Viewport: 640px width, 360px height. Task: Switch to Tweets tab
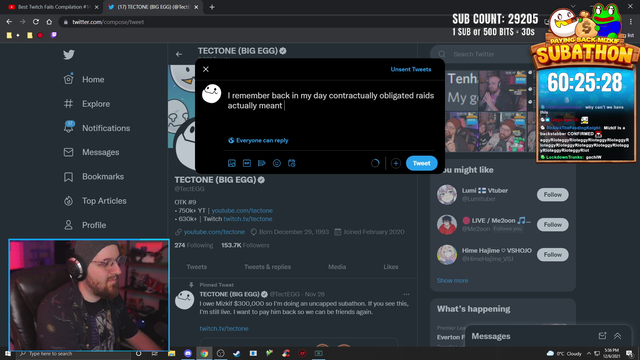pos(197,267)
